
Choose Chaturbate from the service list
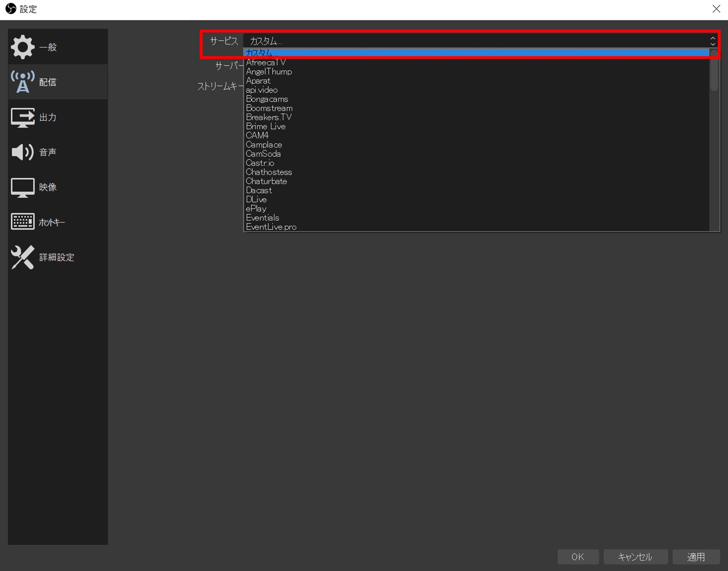pos(476,181)
